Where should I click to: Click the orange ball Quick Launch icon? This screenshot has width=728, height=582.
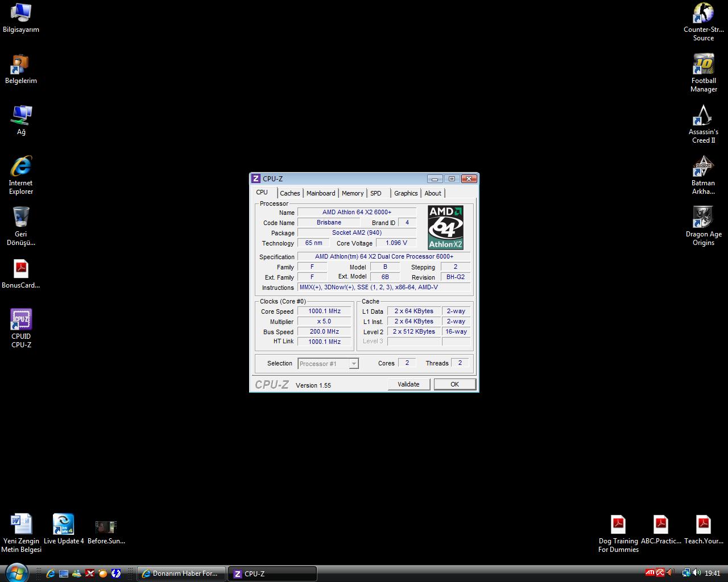click(103, 573)
